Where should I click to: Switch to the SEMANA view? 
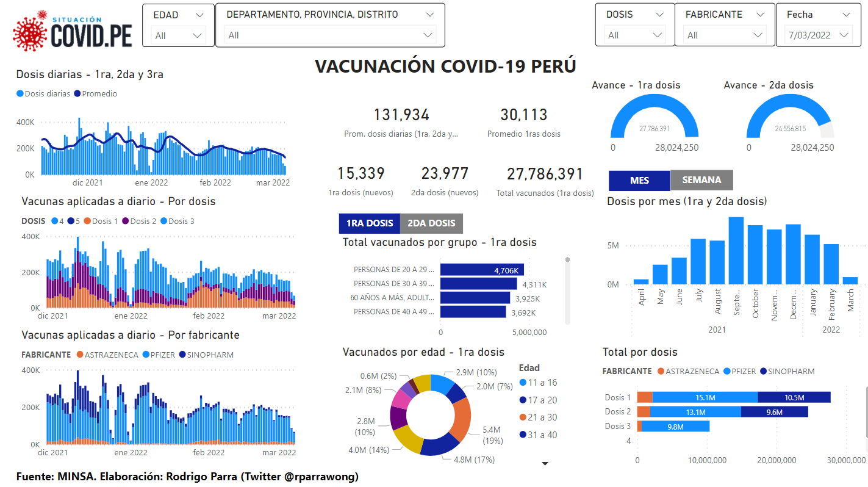click(x=701, y=180)
